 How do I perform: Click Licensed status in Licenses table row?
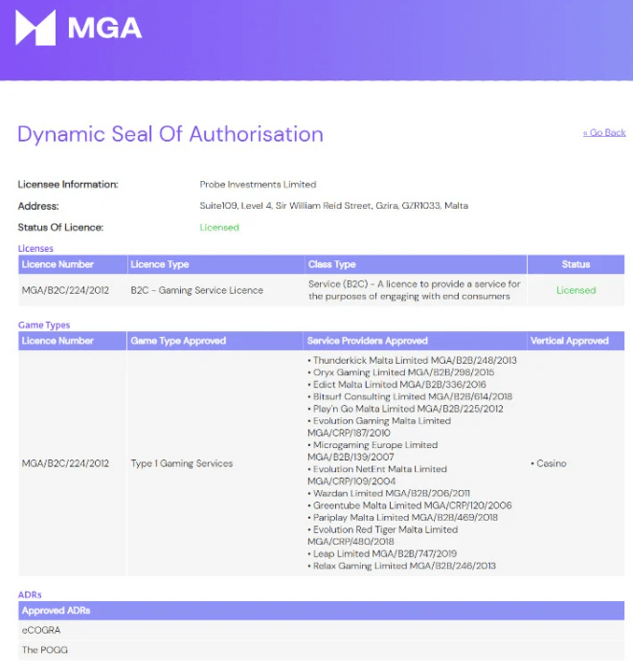point(576,290)
